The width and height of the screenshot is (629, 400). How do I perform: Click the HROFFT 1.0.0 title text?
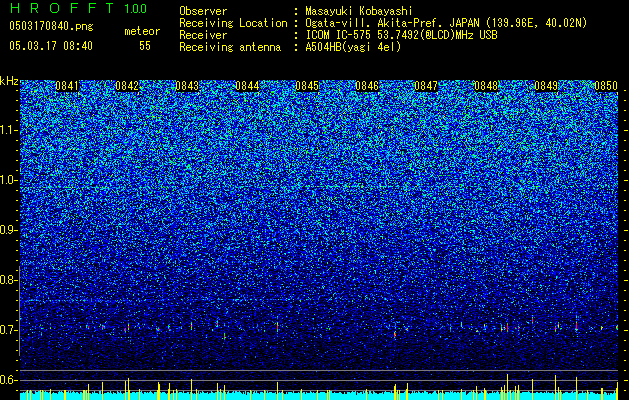pyautogui.click(x=78, y=8)
